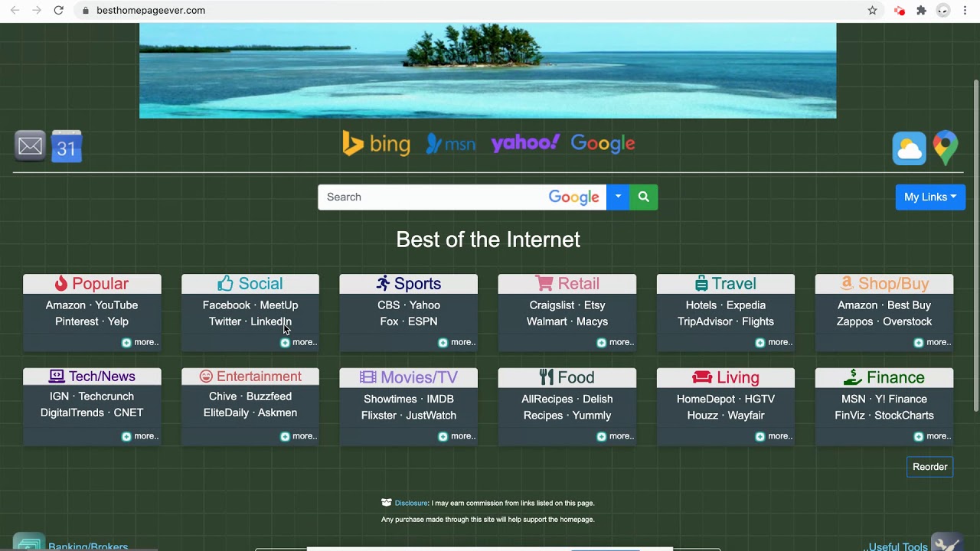Open the Buzzfeed link
980x551 pixels.
pos(269,396)
